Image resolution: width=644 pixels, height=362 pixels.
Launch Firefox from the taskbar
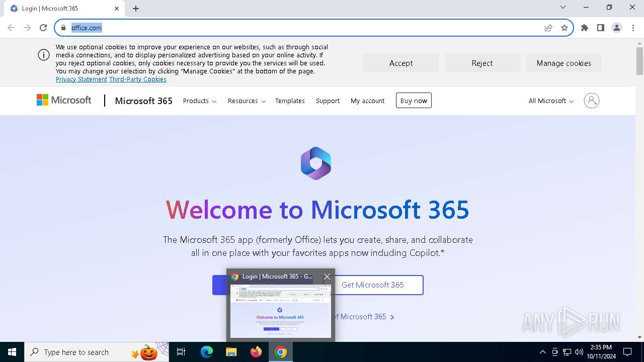click(256, 352)
